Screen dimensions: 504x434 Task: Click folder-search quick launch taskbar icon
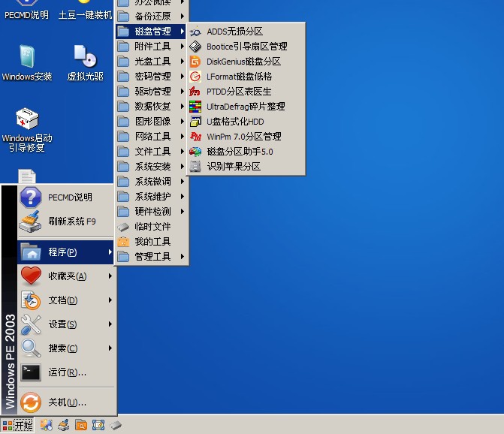tap(81, 425)
